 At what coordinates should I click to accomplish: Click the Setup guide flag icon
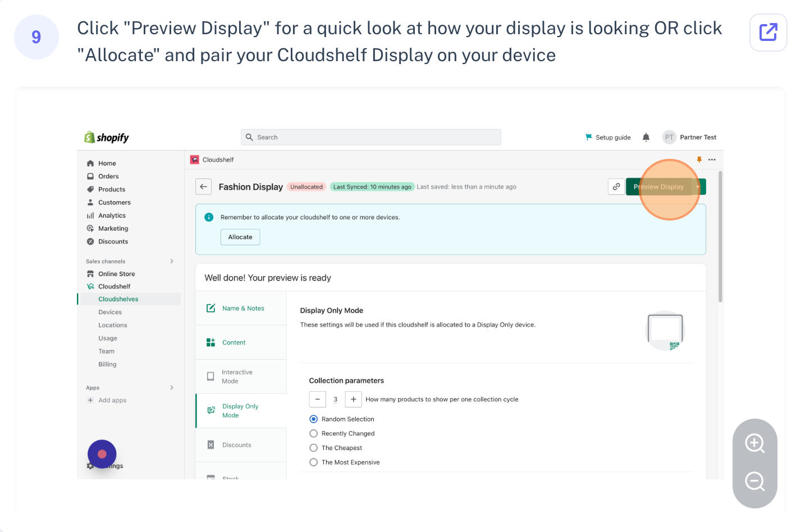pos(589,137)
